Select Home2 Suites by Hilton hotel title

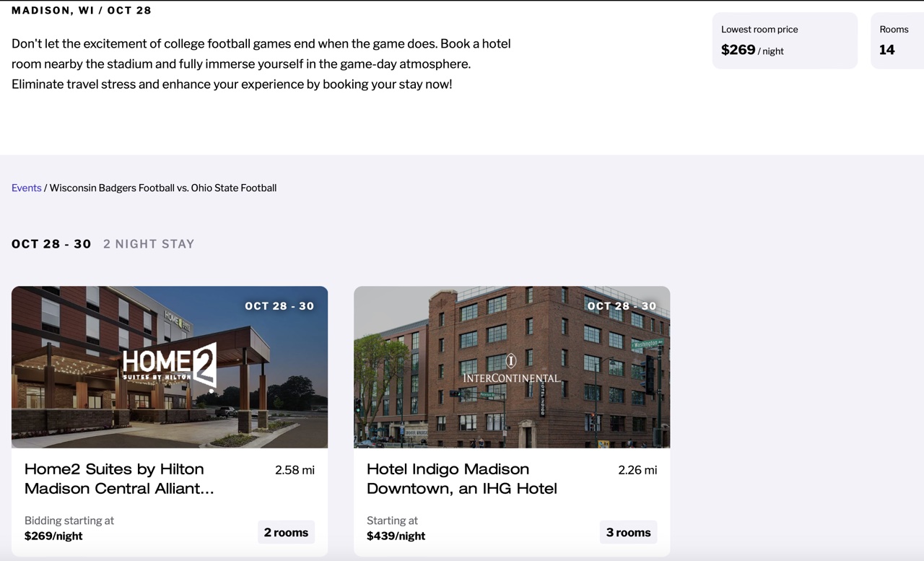click(119, 479)
